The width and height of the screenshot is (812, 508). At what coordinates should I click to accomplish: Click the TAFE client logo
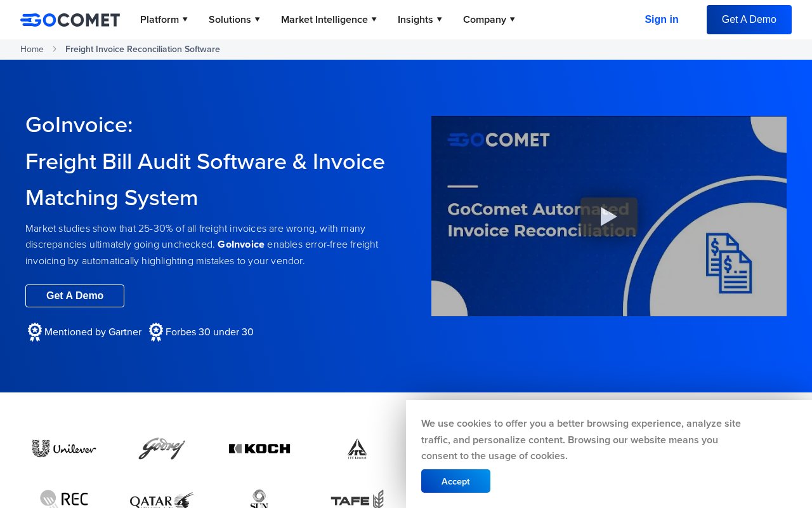pos(357,499)
